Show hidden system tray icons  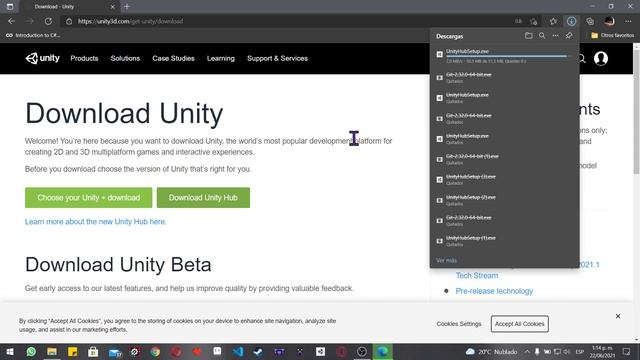[527, 351]
